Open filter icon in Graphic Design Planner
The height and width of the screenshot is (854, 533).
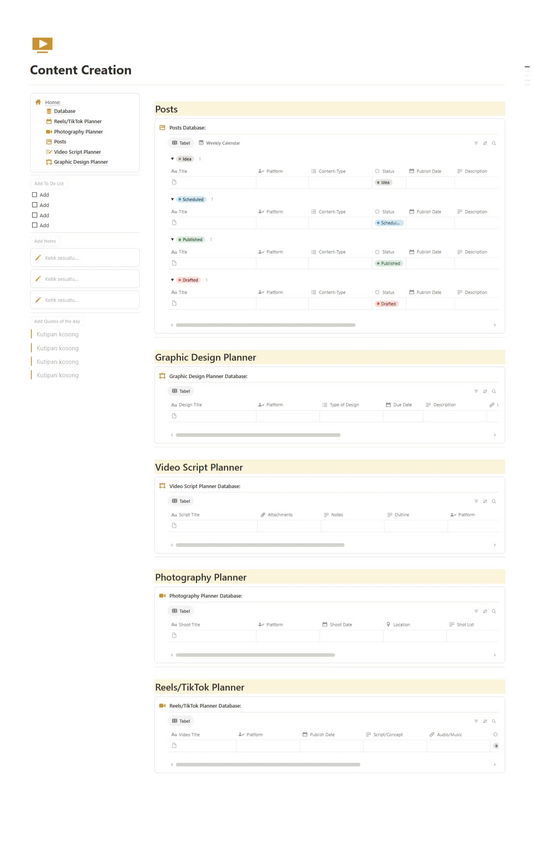tap(476, 392)
